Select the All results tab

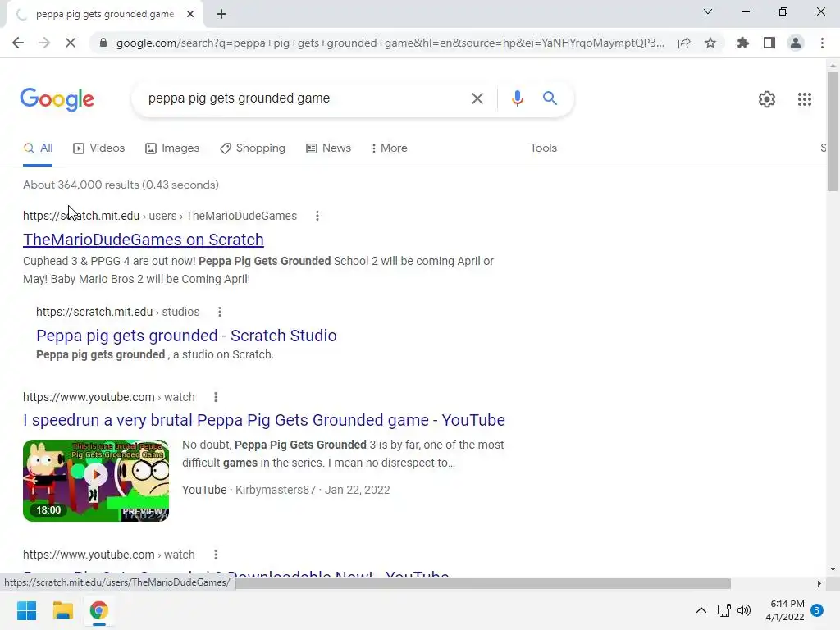38,148
